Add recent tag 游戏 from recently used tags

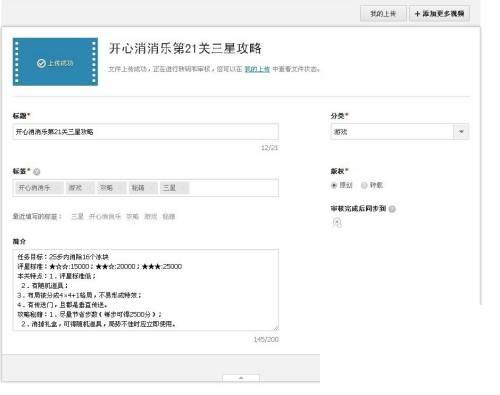point(151,217)
